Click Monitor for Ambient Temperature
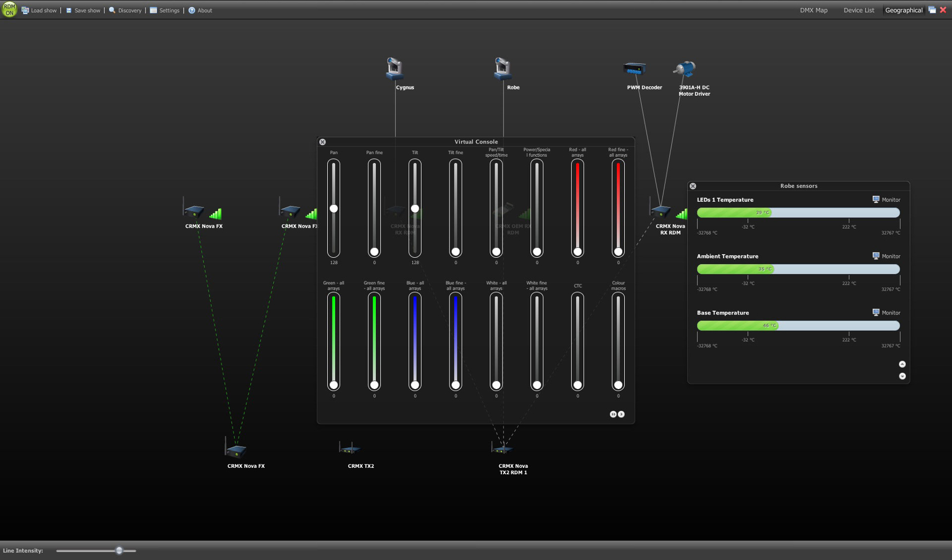 (x=886, y=256)
